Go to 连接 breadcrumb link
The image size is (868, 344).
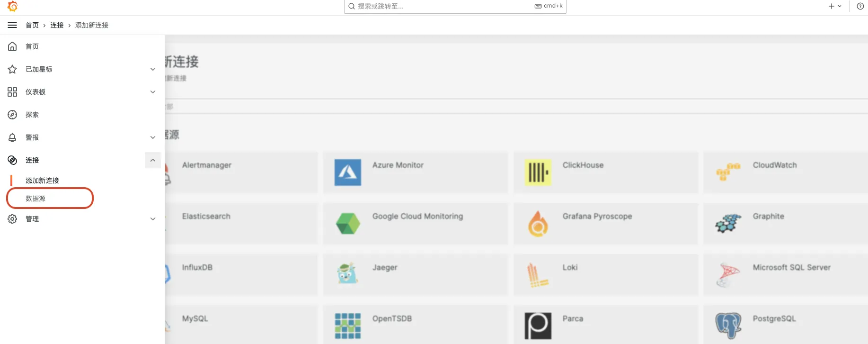[x=57, y=25]
